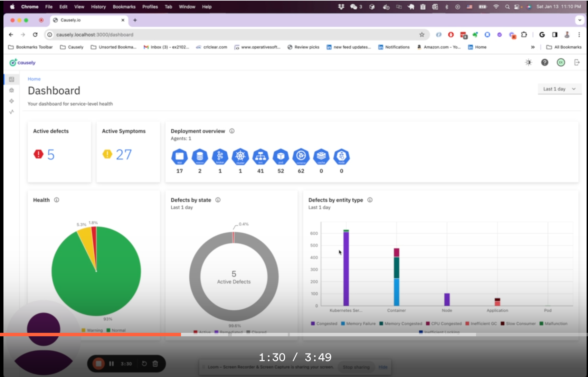
Task: Click the Kubernetes cluster icon in Deployment overview
Action: click(x=240, y=157)
